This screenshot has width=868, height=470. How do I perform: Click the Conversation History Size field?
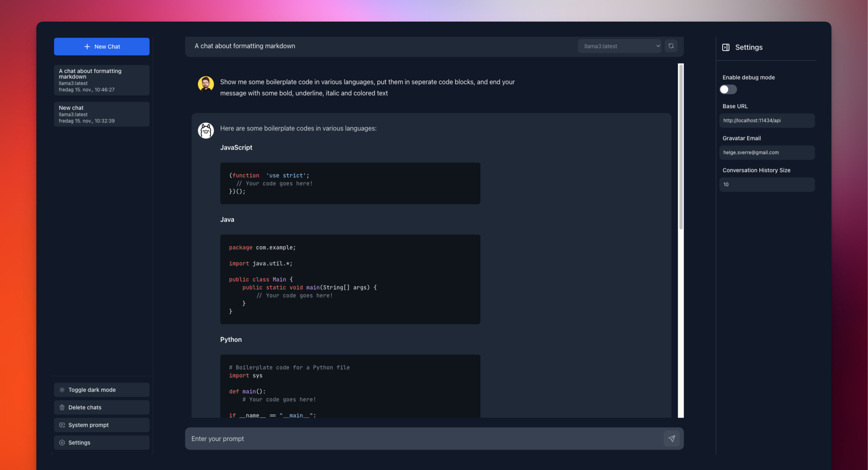coord(766,184)
